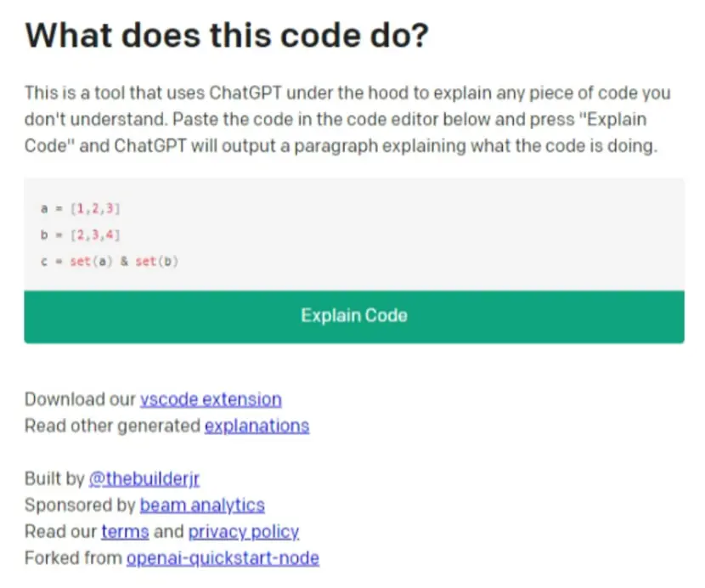The width and height of the screenshot is (705, 588).
Task: Click the 'Built by' text
Action: [x=54, y=478]
